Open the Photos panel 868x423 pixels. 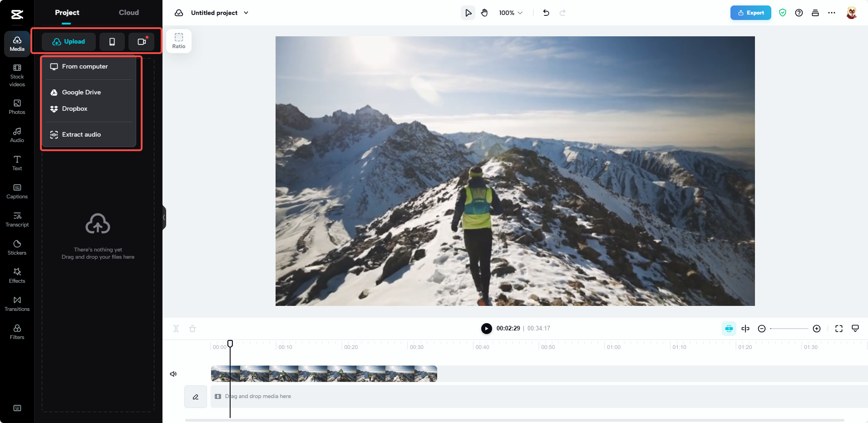click(x=17, y=107)
